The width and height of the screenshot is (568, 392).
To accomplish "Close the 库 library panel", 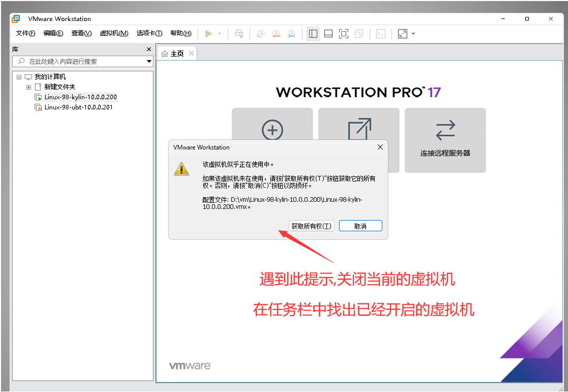I will pyautogui.click(x=149, y=49).
